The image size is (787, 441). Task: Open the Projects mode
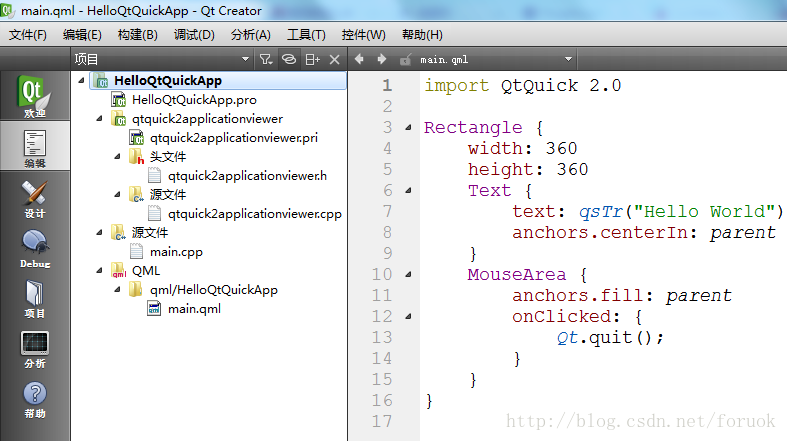tap(35, 300)
